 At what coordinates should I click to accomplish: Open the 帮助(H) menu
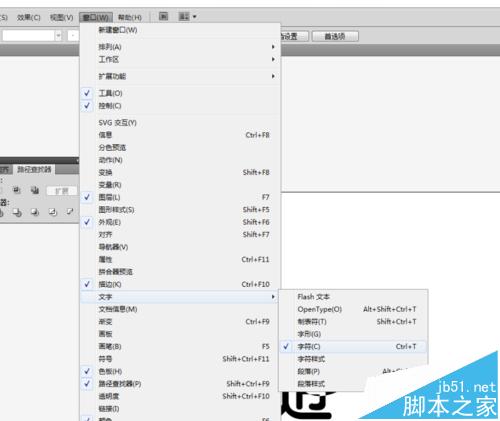click(x=130, y=17)
